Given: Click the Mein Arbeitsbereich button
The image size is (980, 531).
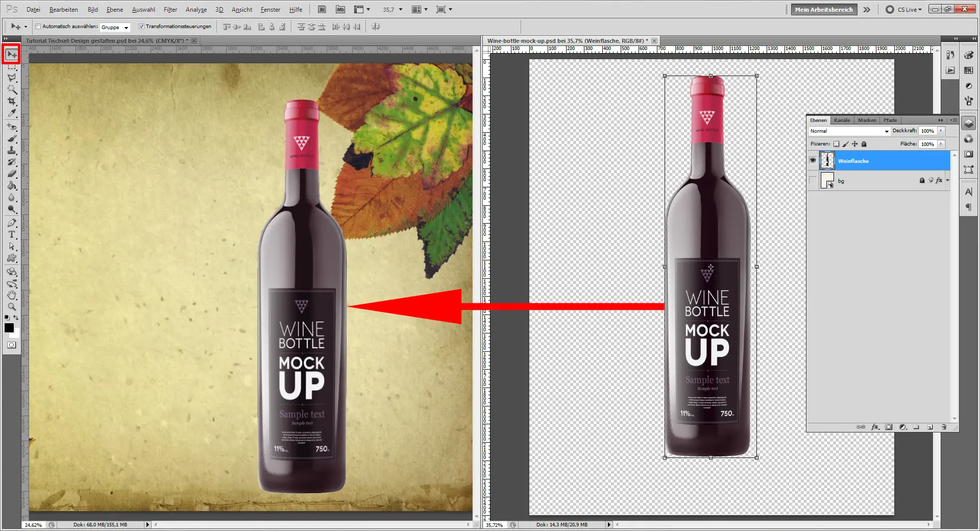Looking at the screenshot, I should click(823, 9).
